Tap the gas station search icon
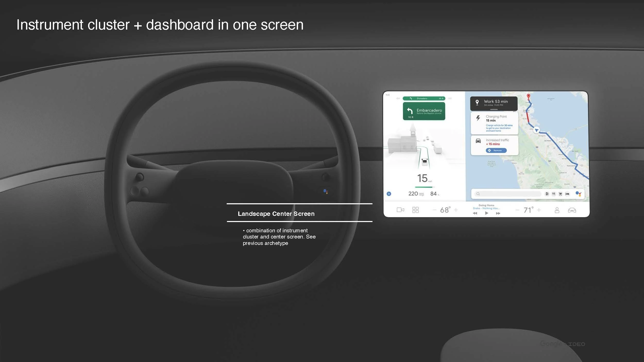Screen dimensions: 644x362 click(547, 194)
